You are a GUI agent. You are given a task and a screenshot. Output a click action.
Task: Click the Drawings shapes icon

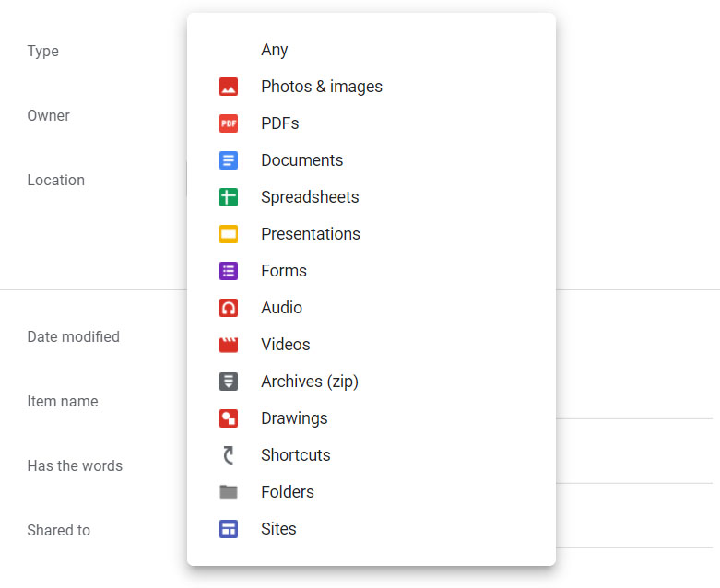(x=229, y=418)
